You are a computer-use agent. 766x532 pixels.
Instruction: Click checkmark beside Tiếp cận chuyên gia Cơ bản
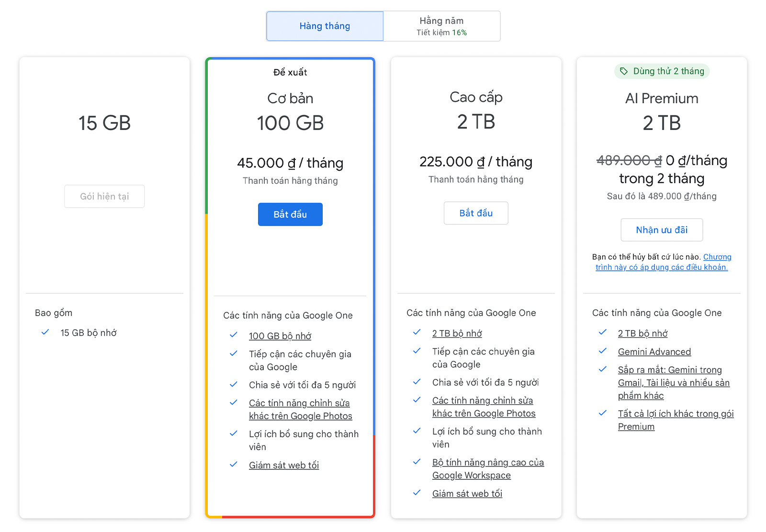234,353
